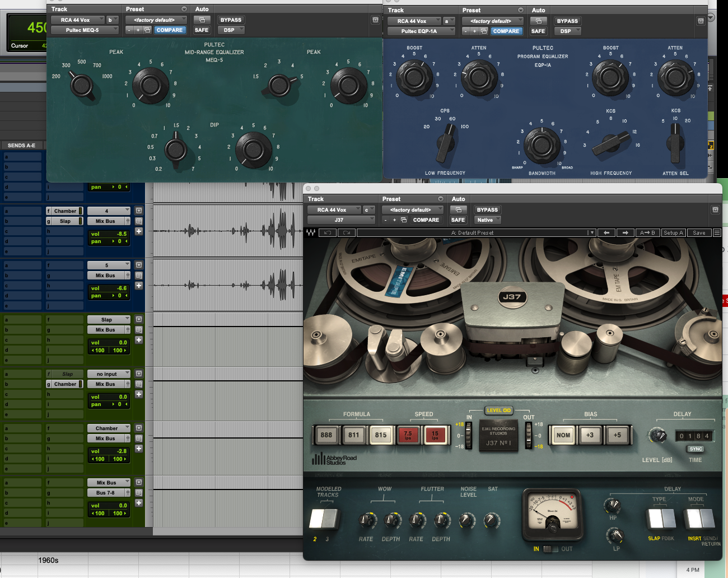Viewport: 728px width, 578px height.
Task: Select next preset plus button in EQP-1A
Action: [x=474, y=31]
